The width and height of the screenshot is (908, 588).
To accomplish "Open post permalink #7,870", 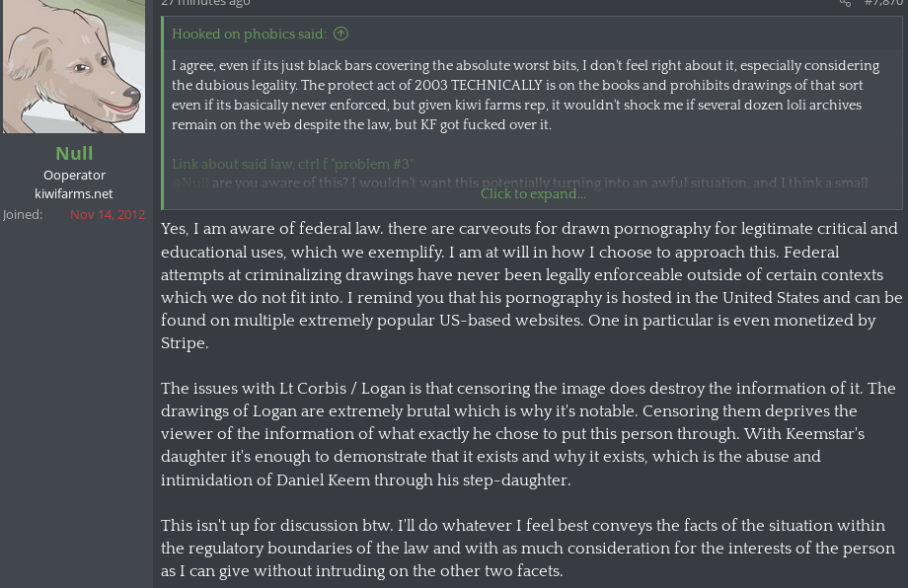I will tap(883, 3).
